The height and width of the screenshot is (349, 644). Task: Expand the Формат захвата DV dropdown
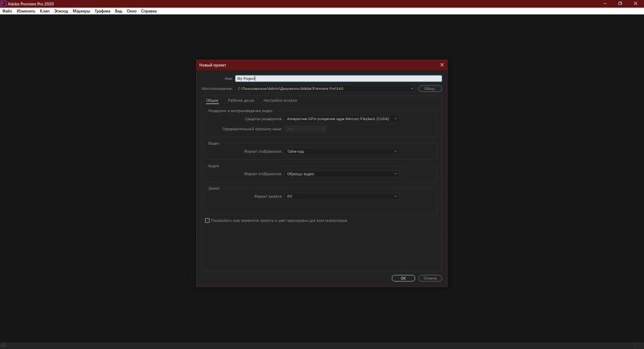(x=341, y=196)
